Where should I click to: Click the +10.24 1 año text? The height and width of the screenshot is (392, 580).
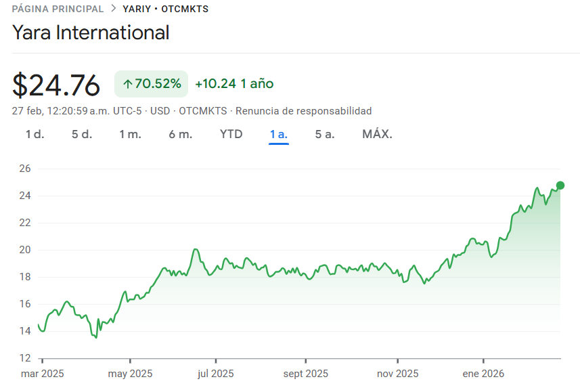pyautogui.click(x=235, y=84)
